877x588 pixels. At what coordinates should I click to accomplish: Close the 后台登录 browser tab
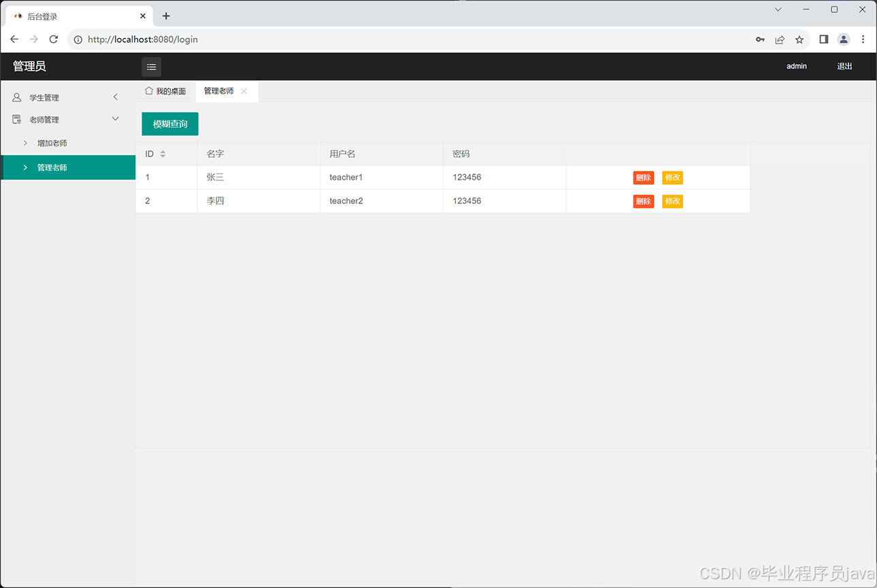pos(143,16)
